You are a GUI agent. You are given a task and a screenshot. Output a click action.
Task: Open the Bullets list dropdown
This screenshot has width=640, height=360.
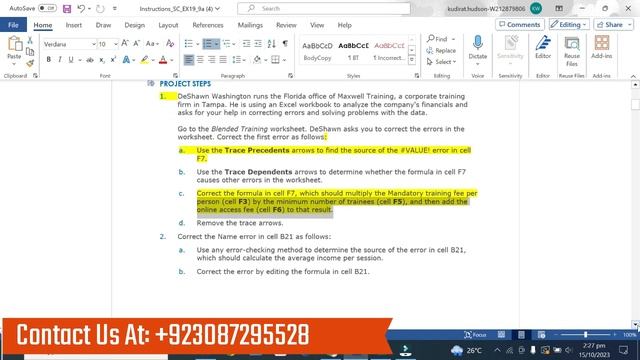[198, 44]
